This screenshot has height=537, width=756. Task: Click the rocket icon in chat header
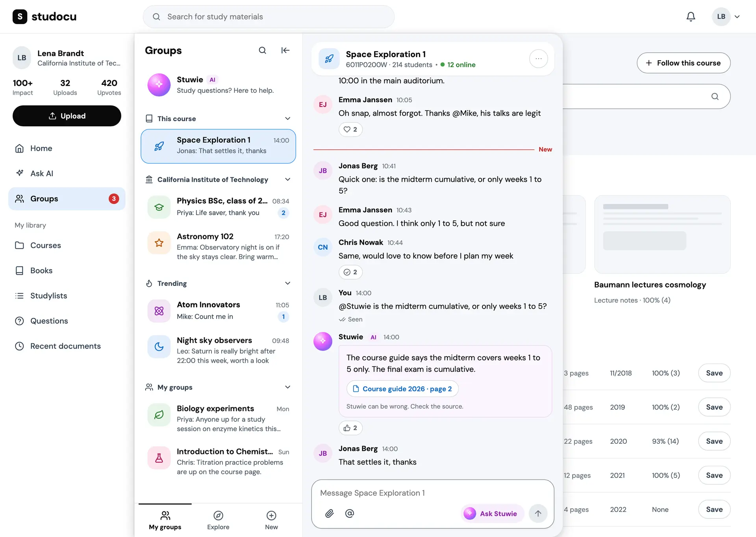tap(329, 59)
